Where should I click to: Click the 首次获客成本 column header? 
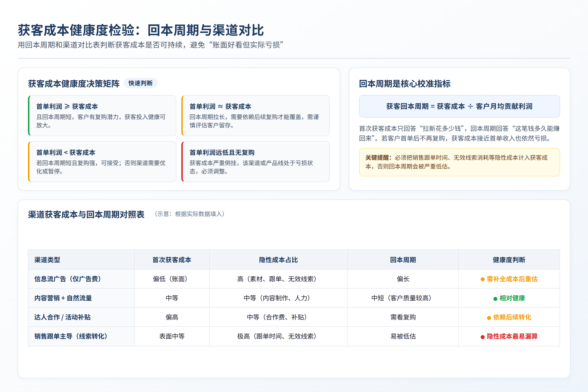tap(172, 260)
